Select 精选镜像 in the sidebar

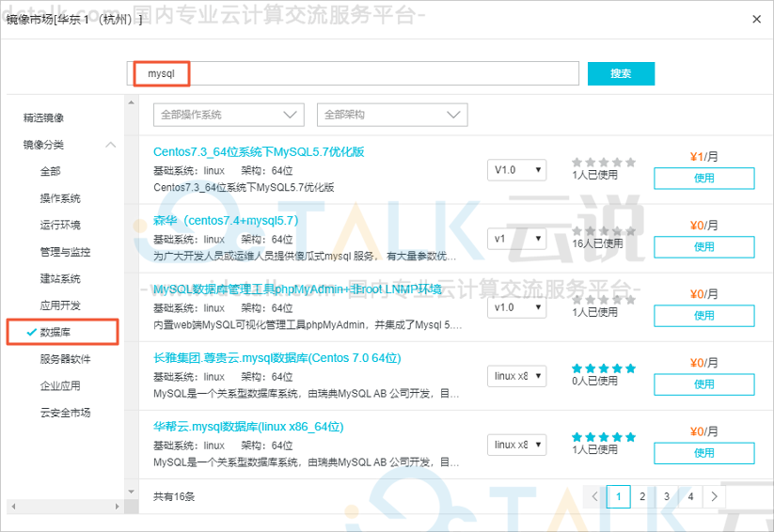point(43,117)
